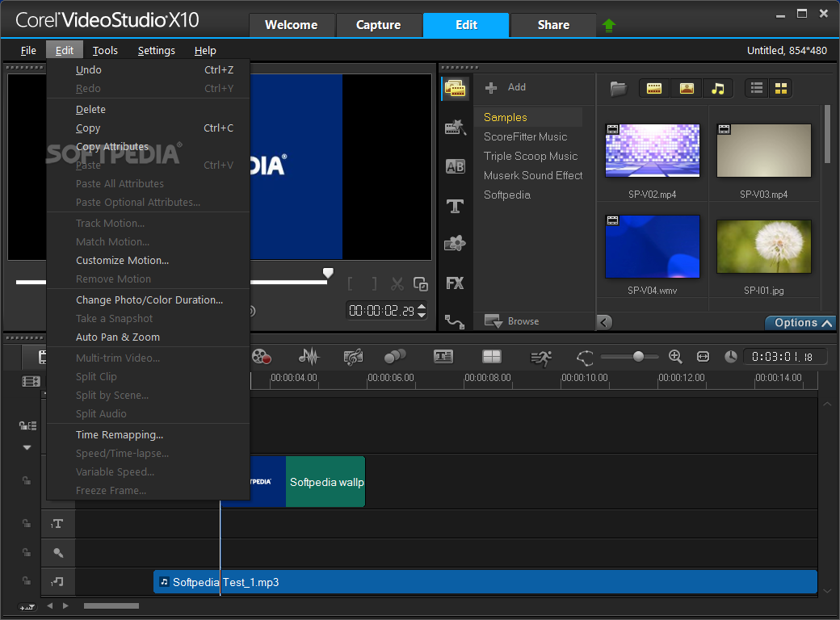Open the Path library icon
This screenshot has height=620, width=840.
pos(455,321)
